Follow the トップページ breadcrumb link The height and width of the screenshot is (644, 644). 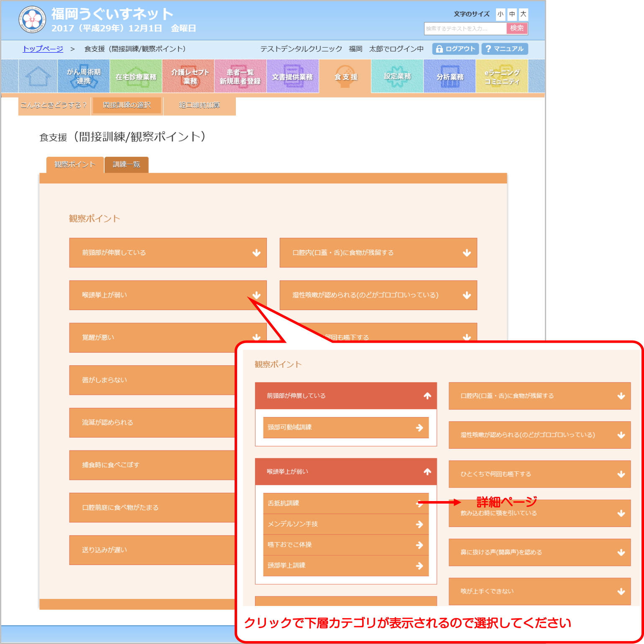43,49
